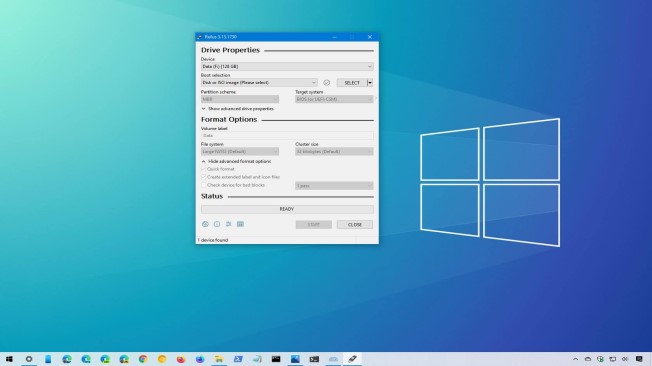Viewport: 652px width, 366px height.
Task: Open the Rufus About info icon
Action: pyautogui.click(x=217, y=224)
